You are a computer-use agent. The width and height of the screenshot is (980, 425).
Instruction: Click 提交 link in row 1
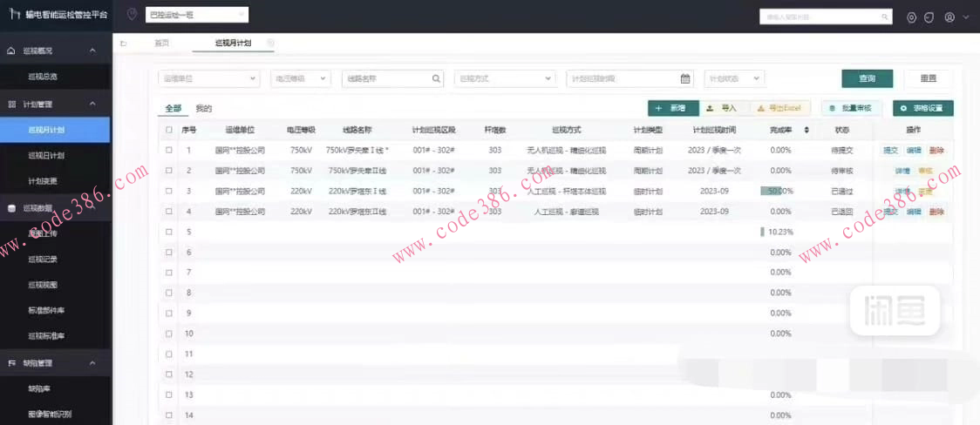[x=890, y=151]
